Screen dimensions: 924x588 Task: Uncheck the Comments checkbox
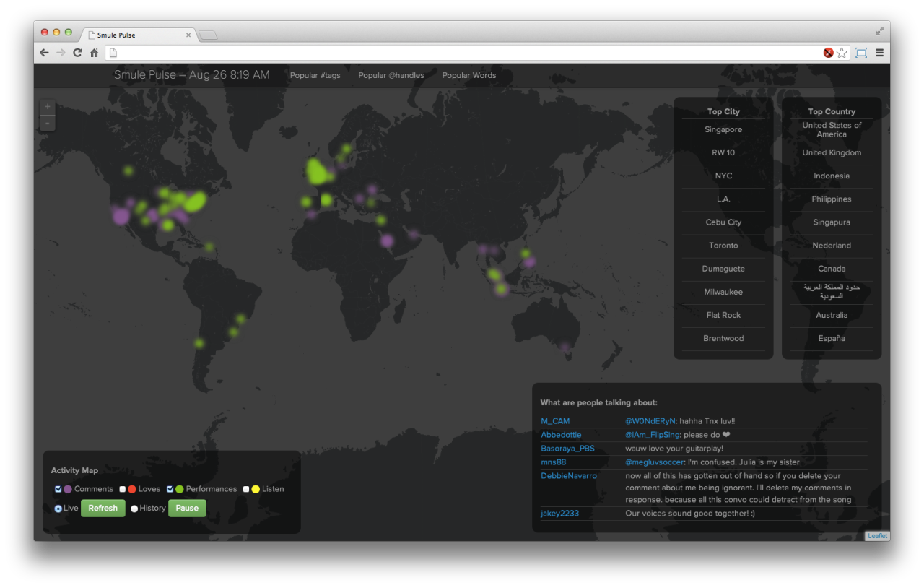[x=58, y=489]
